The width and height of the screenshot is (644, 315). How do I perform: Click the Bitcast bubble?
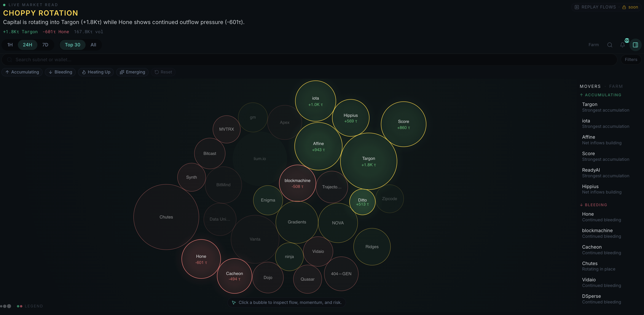click(x=210, y=154)
